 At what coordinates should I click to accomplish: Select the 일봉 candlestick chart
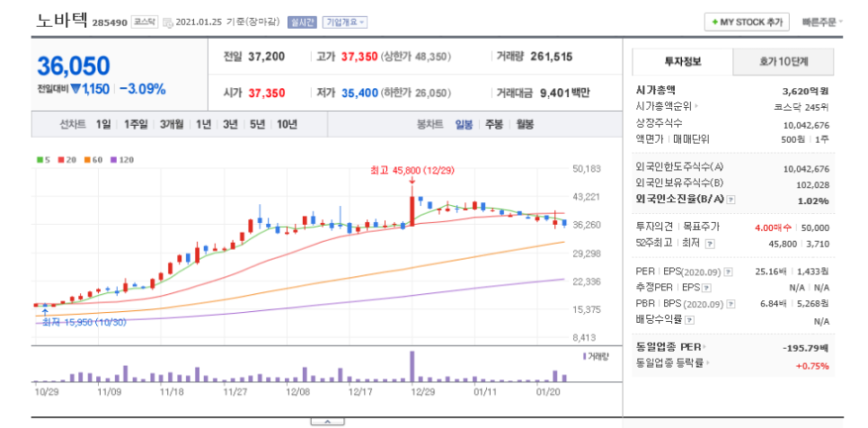click(x=464, y=125)
